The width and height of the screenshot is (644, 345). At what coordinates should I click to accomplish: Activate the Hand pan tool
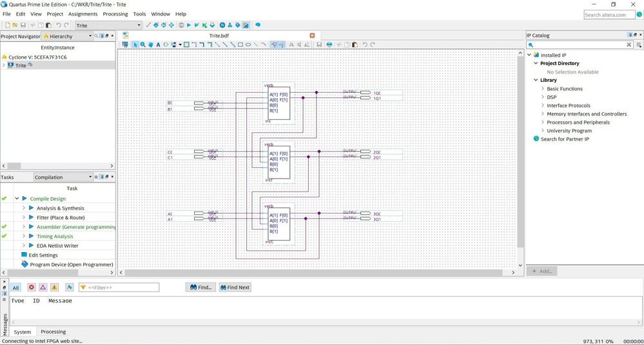click(150, 45)
